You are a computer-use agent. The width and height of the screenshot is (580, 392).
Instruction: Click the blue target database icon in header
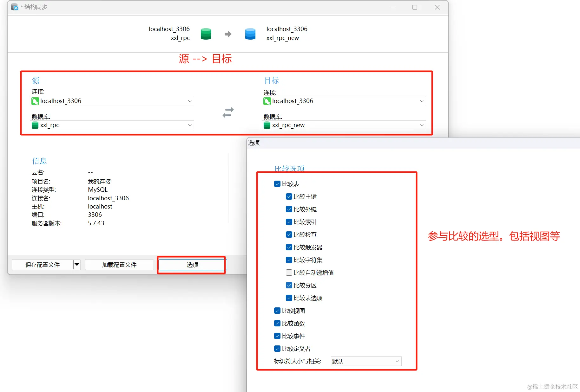250,34
